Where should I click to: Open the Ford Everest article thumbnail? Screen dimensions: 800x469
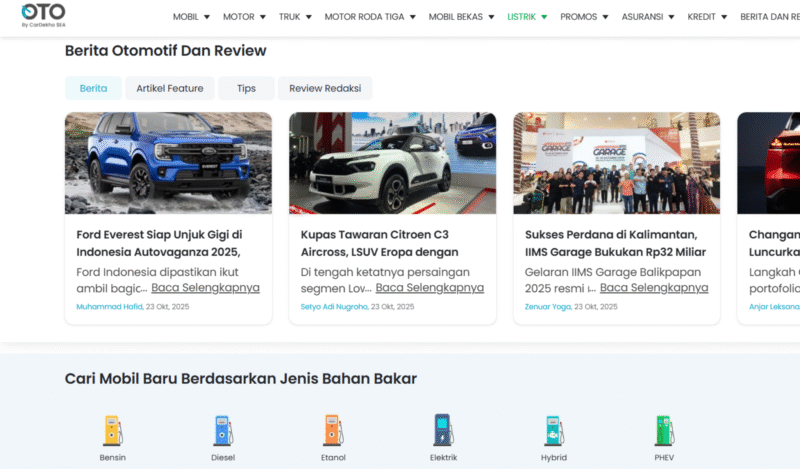click(168, 162)
